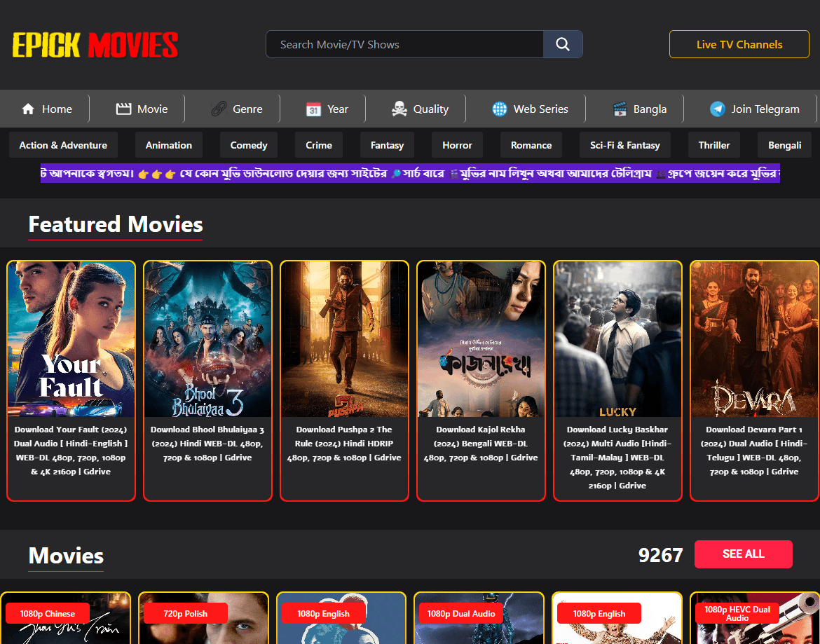Select the Thriller genre

point(714,145)
